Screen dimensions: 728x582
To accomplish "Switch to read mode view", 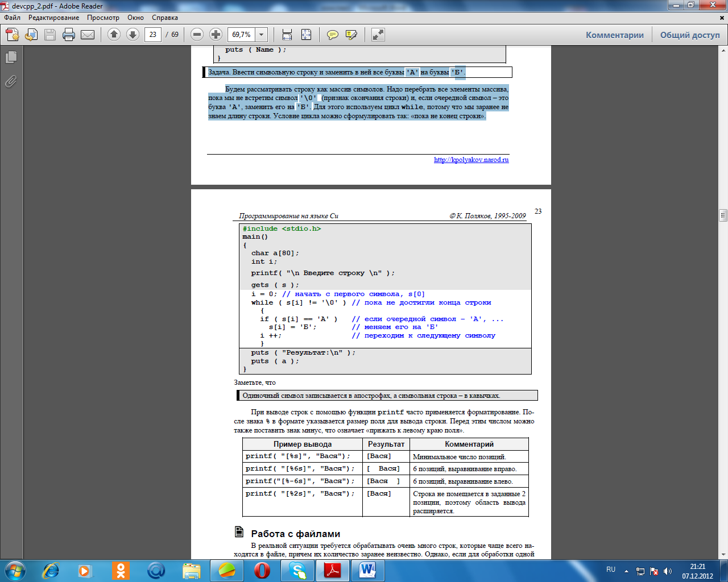I will (378, 35).
